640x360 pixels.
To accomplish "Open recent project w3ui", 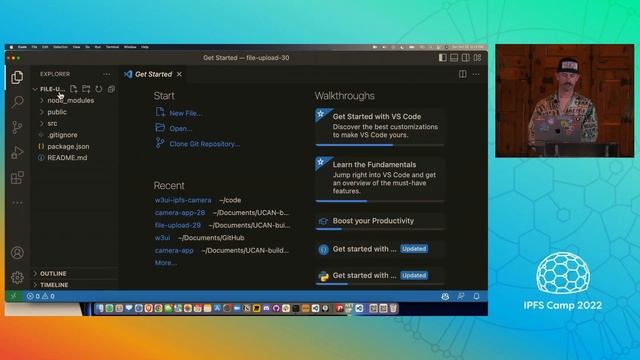I will 162,238.
